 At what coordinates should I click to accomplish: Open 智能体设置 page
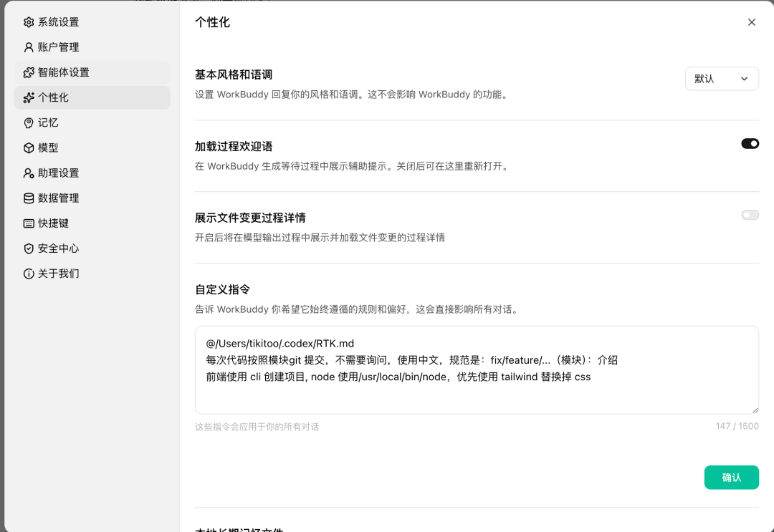92,72
